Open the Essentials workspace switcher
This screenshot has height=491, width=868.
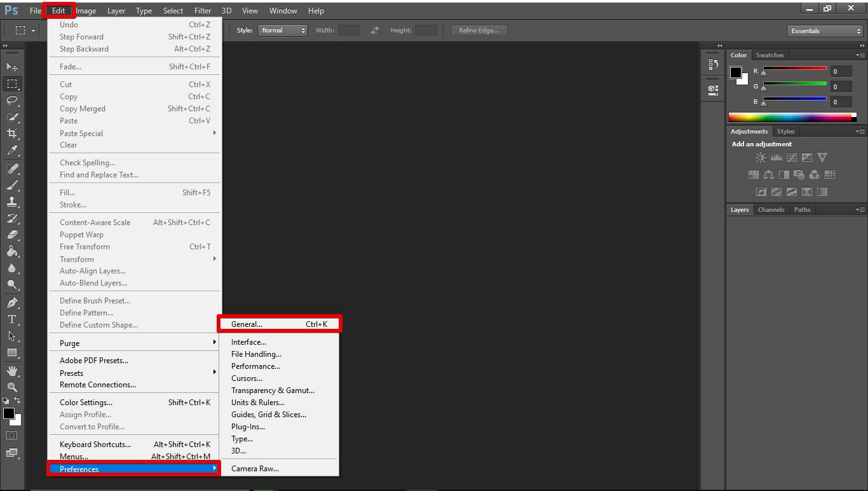point(824,30)
